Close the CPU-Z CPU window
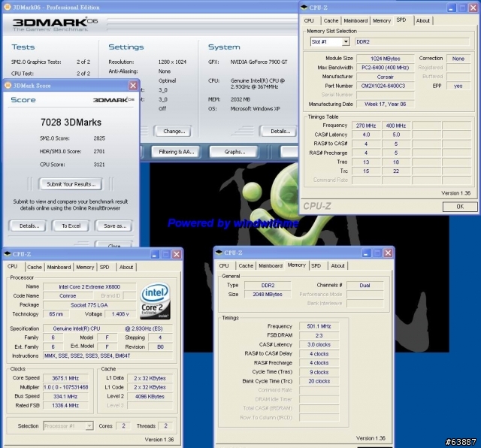Screen dimensions: 481x448 pyautogui.click(x=177, y=254)
